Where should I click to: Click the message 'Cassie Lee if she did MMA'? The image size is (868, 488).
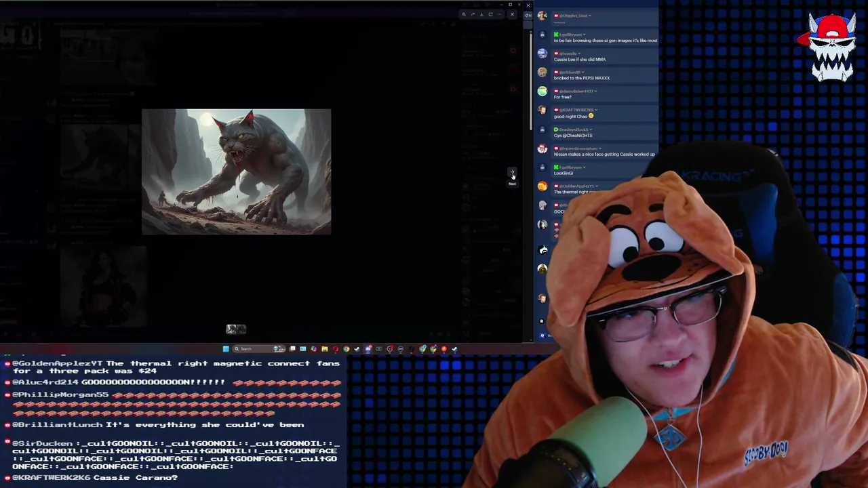pyautogui.click(x=580, y=60)
